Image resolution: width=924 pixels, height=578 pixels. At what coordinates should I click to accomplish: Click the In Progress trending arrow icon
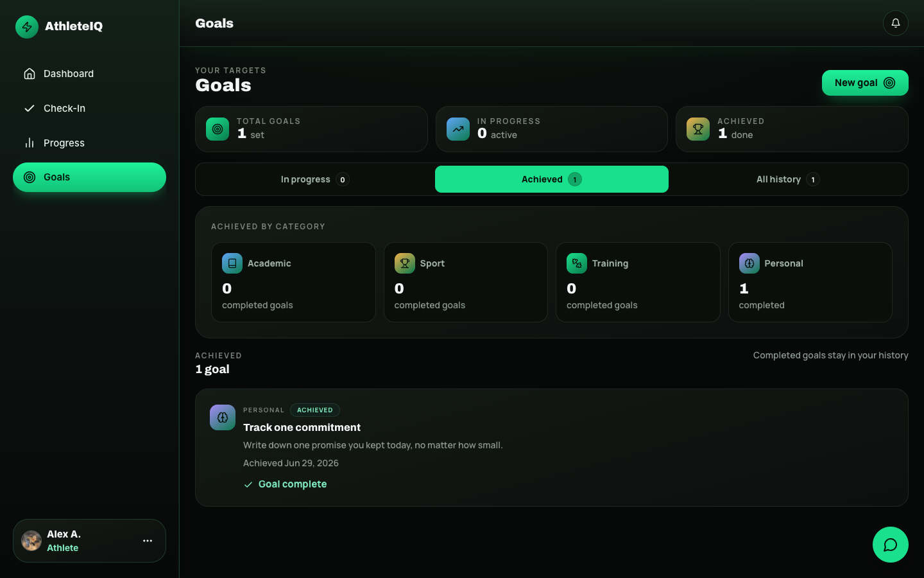tap(458, 129)
